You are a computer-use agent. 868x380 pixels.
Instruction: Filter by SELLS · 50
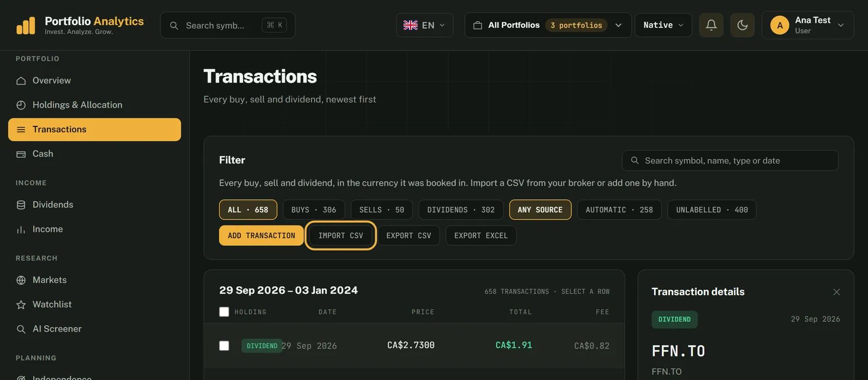[x=381, y=210]
